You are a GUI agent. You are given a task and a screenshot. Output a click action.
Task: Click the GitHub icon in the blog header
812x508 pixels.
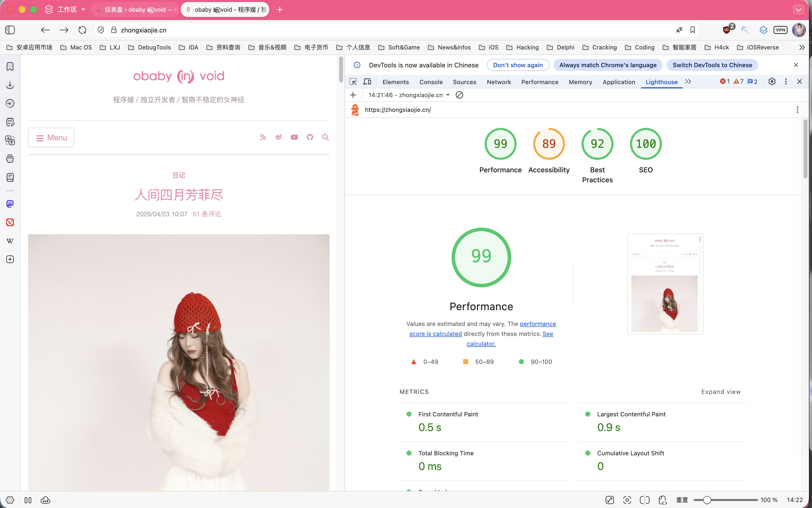click(310, 137)
